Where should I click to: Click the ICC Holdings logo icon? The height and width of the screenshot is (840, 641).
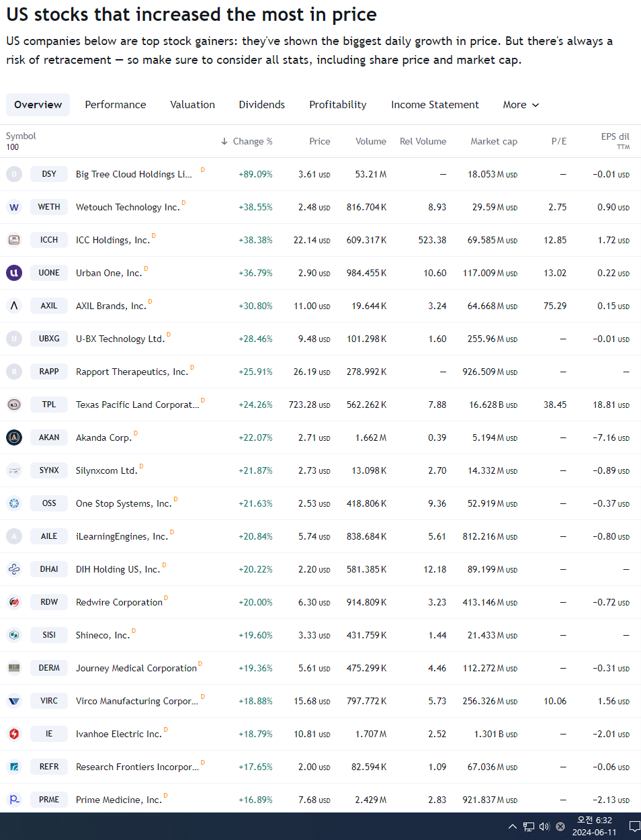pyautogui.click(x=14, y=240)
